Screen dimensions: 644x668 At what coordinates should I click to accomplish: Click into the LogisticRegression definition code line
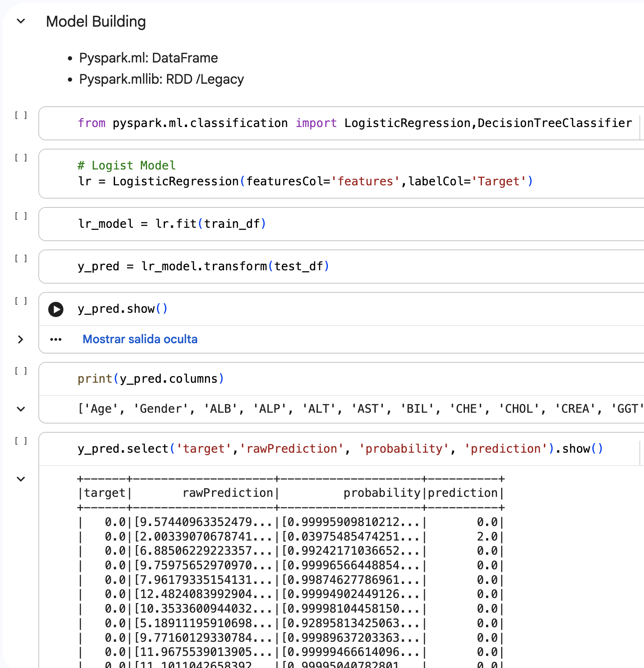pos(305,182)
